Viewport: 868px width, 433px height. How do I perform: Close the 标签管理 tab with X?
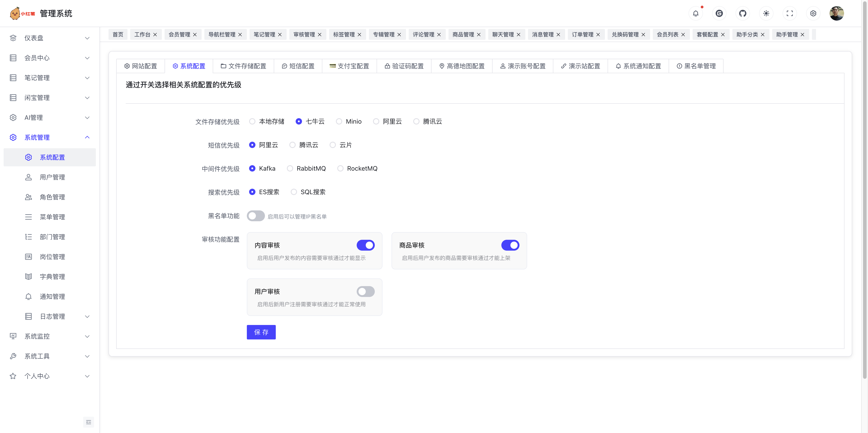(360, 35)
